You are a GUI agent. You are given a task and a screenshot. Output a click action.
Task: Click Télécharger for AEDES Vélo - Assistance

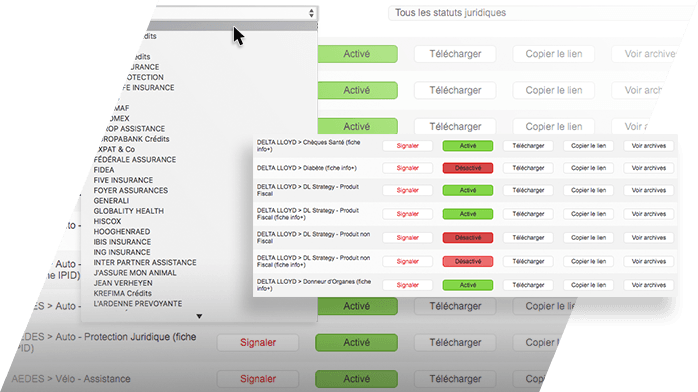tap(455, 379)
